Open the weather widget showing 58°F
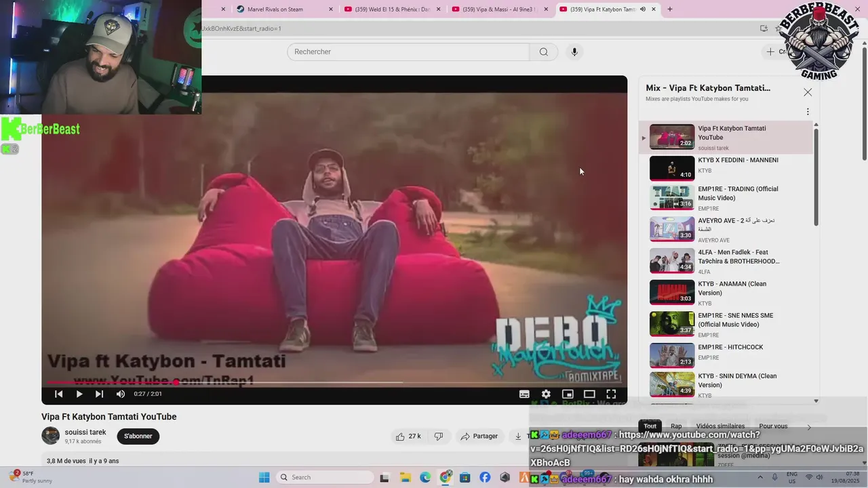 31,477
